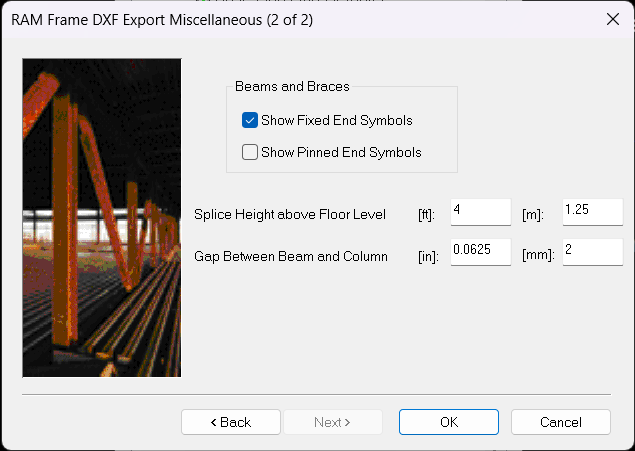The height and width of the screenshot is (451, 635).
Task: Click the Splice Height above Floor Level label
Action: (288, 215)
